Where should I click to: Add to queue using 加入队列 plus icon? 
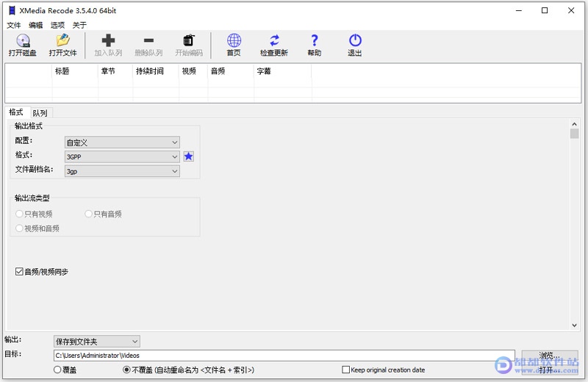coord(108,45)
